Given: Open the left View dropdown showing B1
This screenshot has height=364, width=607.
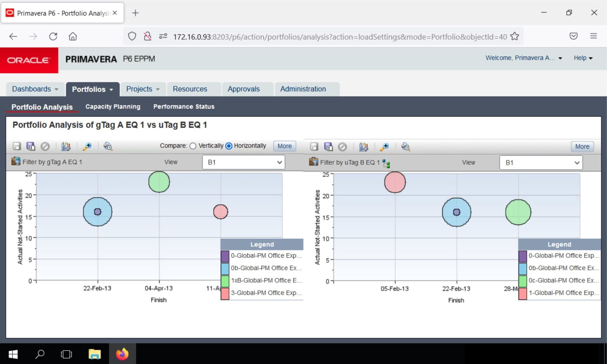Looking at the screenshot, I should 243,162.
